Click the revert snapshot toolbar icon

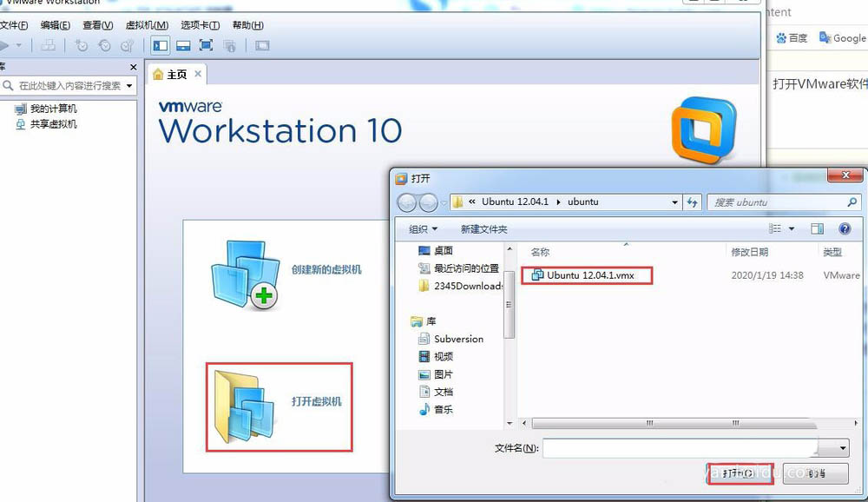[x=105, y=45]
